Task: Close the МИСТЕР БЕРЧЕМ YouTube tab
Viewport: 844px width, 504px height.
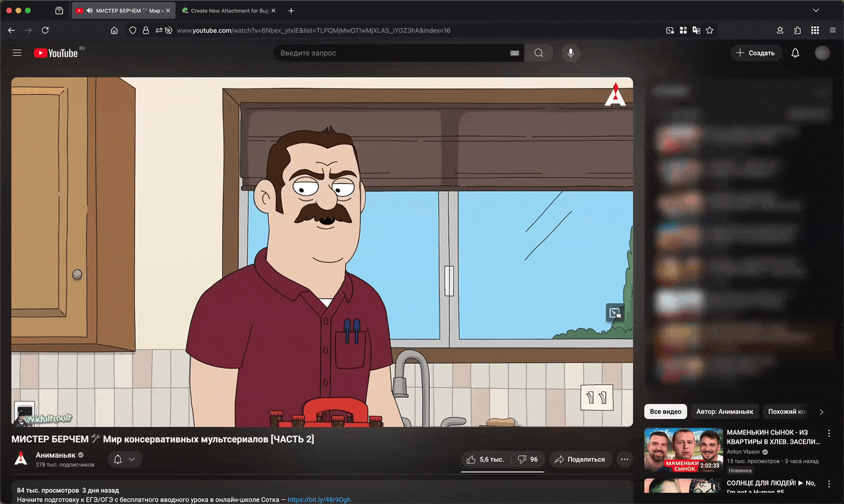Action: pyautogui.click(x=168, y=11)
